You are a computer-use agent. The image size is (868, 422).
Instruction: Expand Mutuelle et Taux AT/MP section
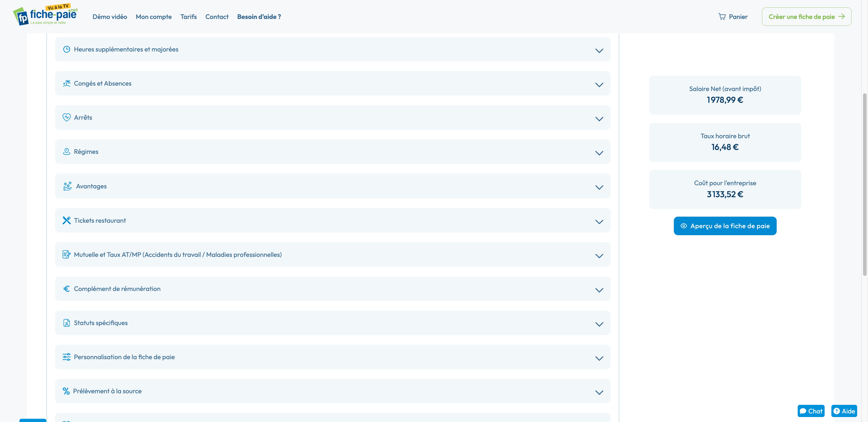pyautogui.click(x=599, y=256)
